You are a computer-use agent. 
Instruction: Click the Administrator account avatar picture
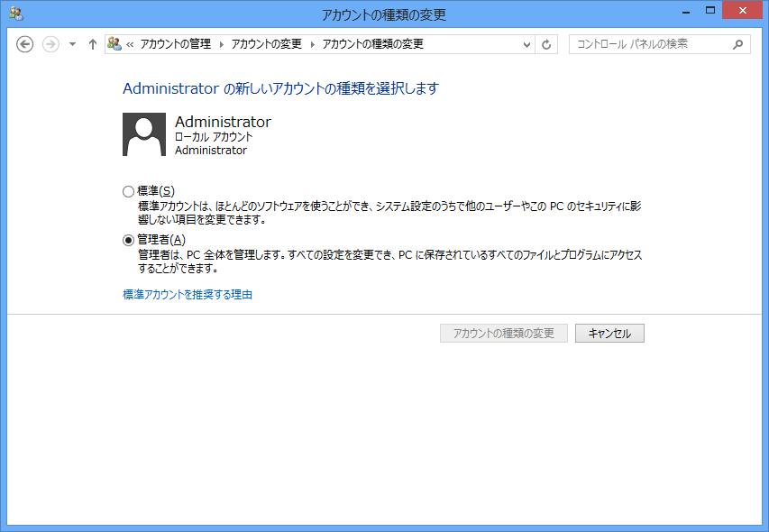(x=144, y=134)
